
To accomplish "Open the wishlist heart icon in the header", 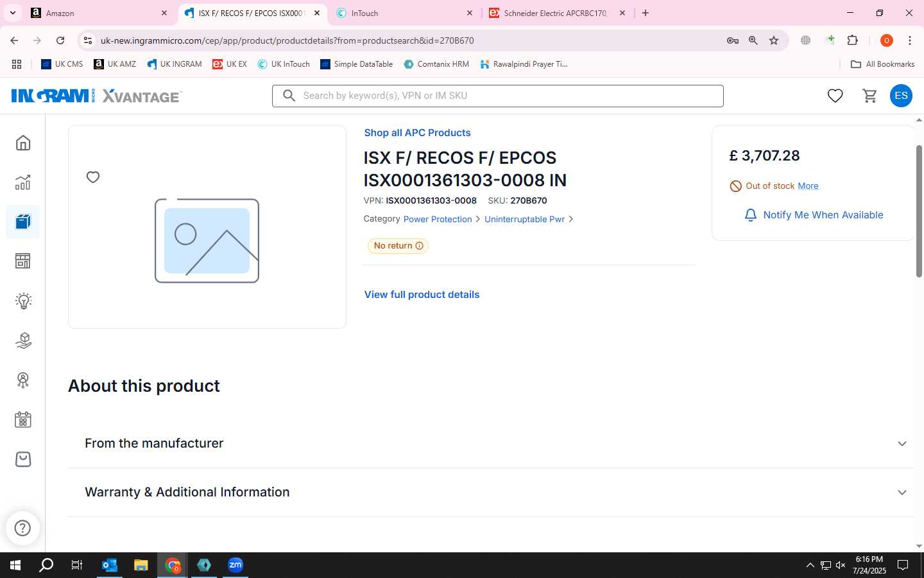I will coord(835,96).
